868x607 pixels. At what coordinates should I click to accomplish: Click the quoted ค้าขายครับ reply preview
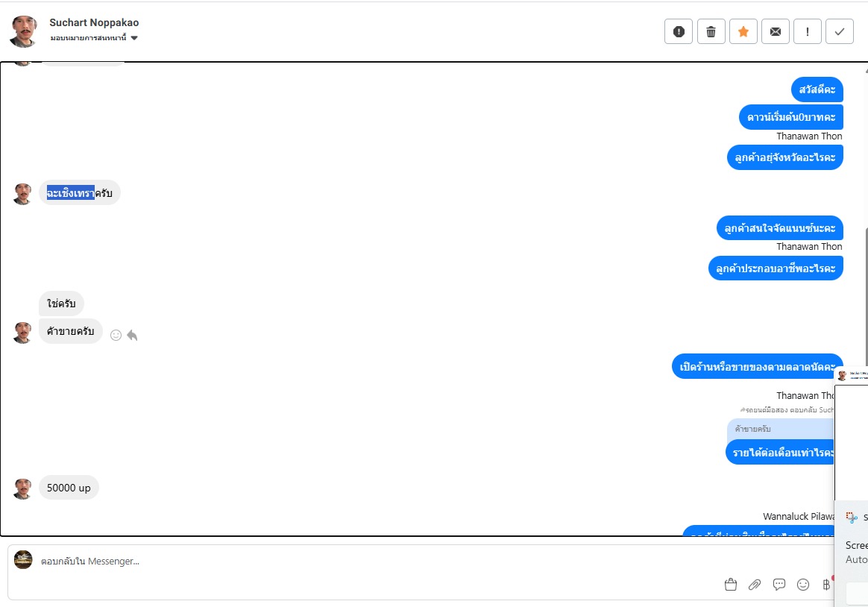[x=780, y=429]
